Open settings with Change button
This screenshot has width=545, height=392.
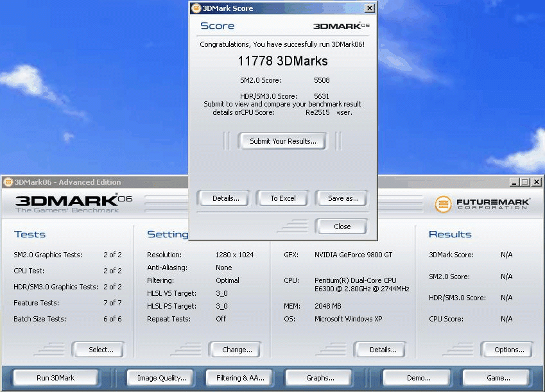tap(235, 350)
